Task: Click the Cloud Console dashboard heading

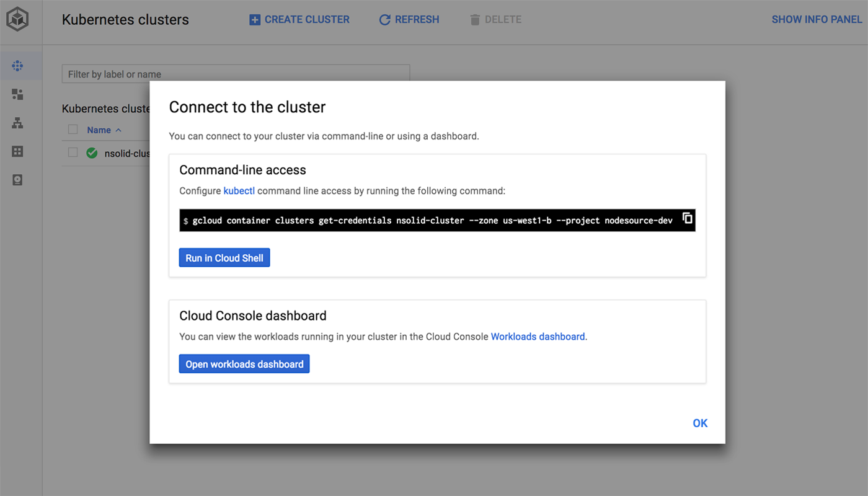Action: pos(253,316)
